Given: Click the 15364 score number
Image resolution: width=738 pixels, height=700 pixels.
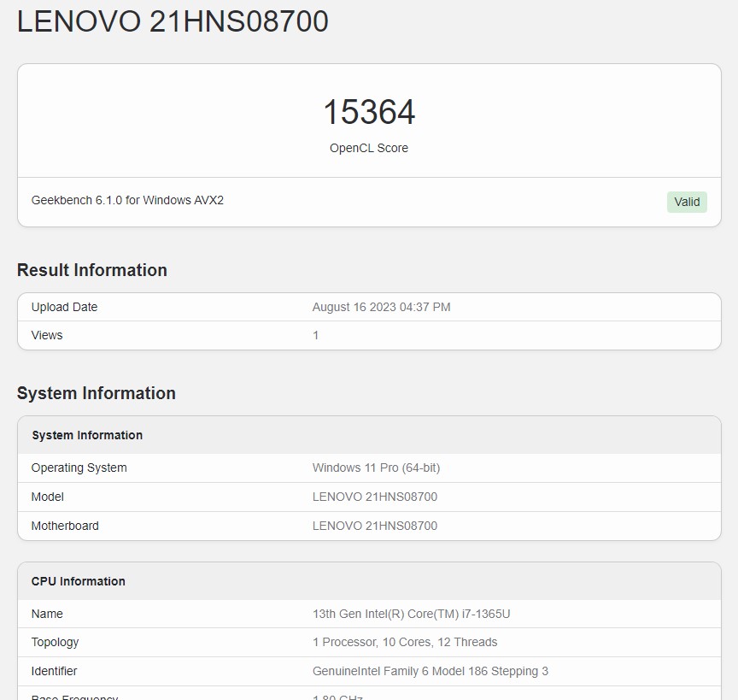Looking at the screenshot, I should (x=369, y=113).
